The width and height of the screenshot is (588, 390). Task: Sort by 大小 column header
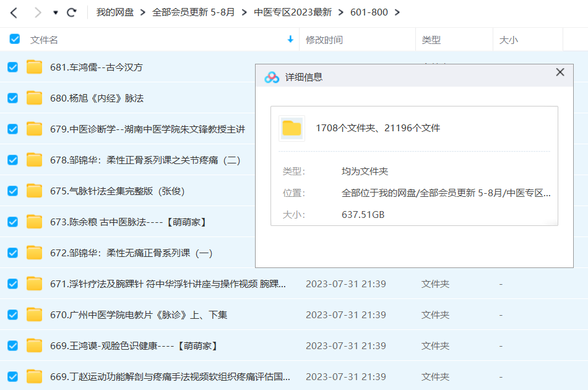tap(509, 40)
